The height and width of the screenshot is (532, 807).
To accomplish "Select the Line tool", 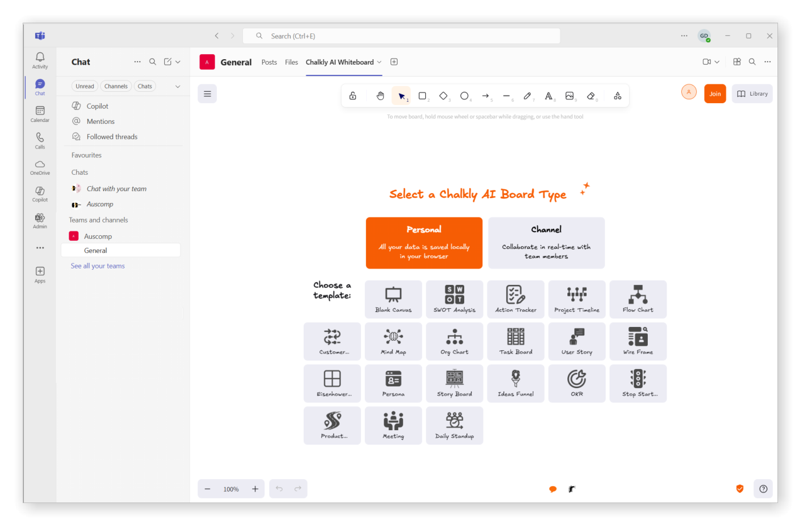I will click(x=506, y=96).
